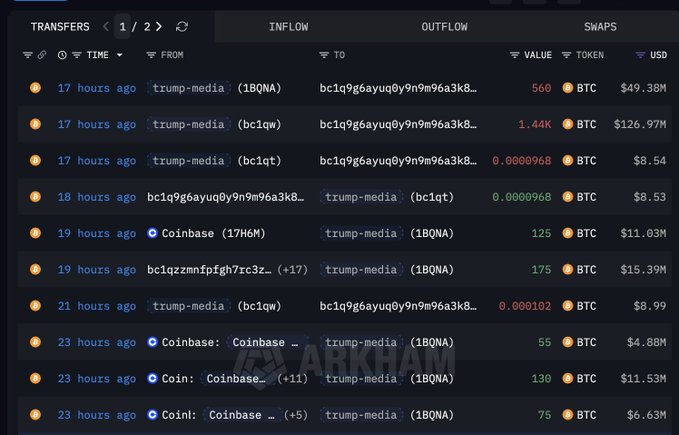Open the SWAPS tab
Image resolution: width=679 pixels, height=435 pixels.
click(x=600, y=27)
